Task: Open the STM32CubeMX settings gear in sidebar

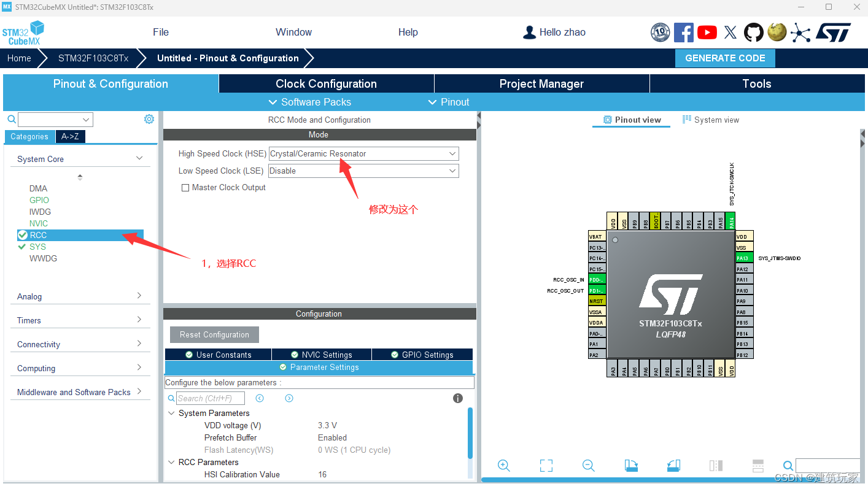Action: [x=149, y=118]
